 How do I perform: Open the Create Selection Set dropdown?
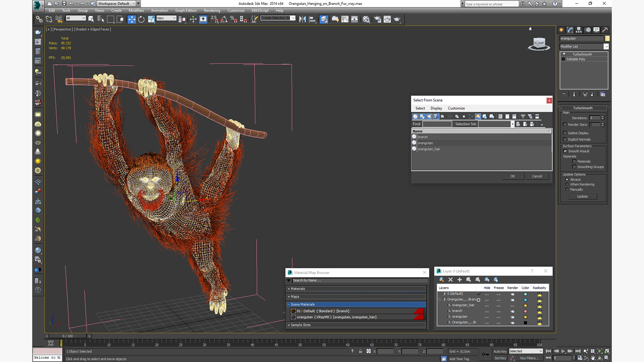point(278,18)
